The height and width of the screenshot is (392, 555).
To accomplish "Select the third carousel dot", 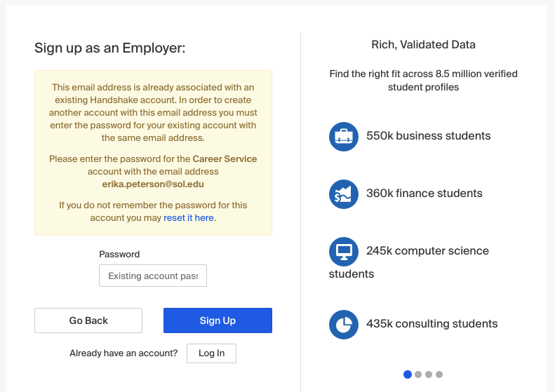I will pos(429,374).
